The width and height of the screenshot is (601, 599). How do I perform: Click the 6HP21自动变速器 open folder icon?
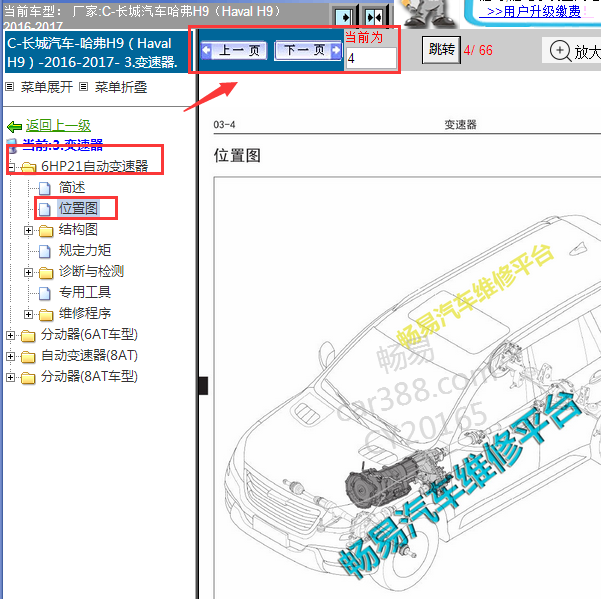28,167
